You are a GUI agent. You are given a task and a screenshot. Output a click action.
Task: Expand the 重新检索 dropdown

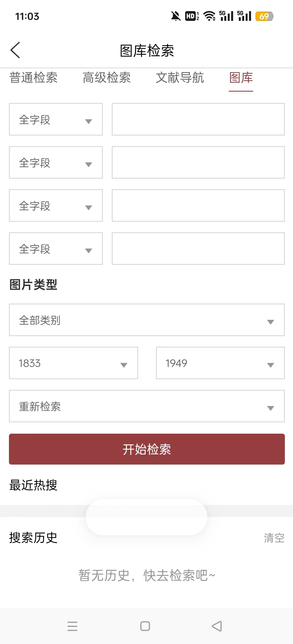(x=147, y=406)
